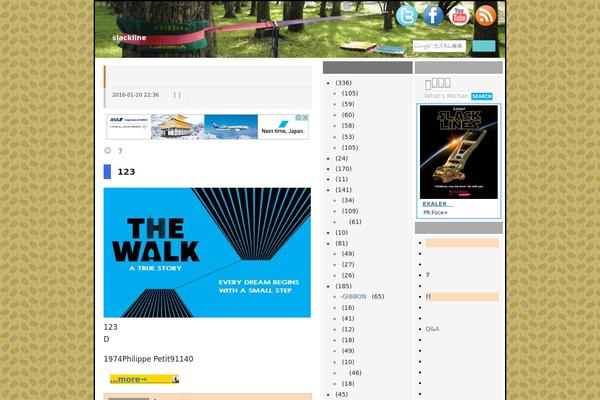Close the ANA ad with X icon
This screenshot has height=400, width=600.
(x=306, y=118)
